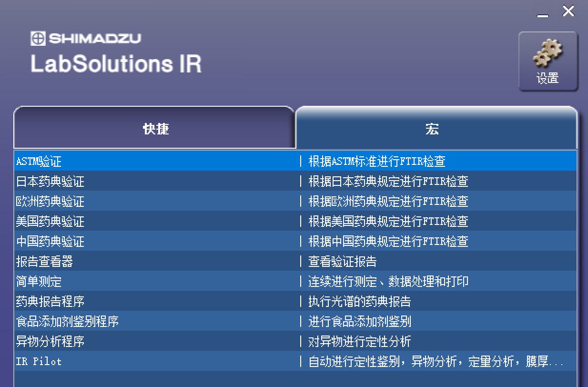The image size is (588, 387).
Task: Click description 查看验证报告
Action: tap(343, 262)
